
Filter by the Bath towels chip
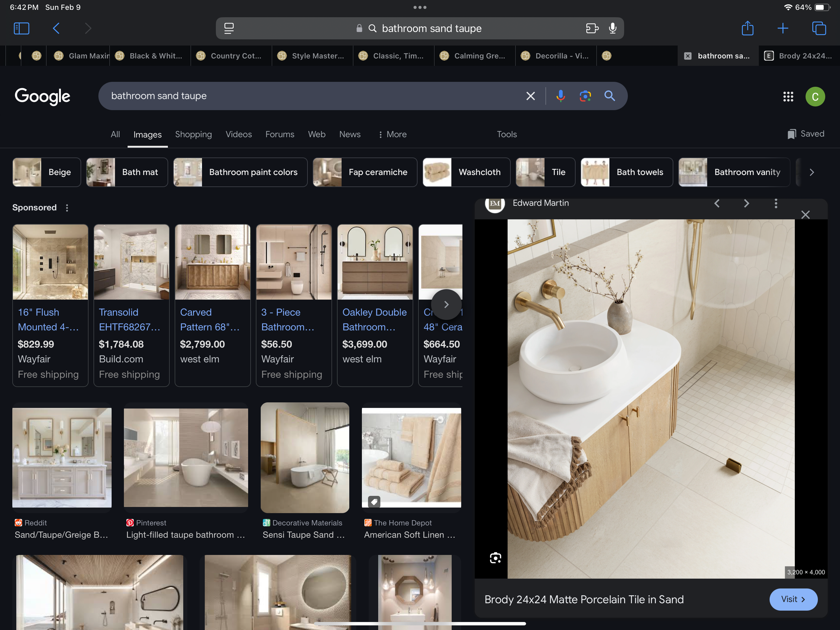pos(626,172)
